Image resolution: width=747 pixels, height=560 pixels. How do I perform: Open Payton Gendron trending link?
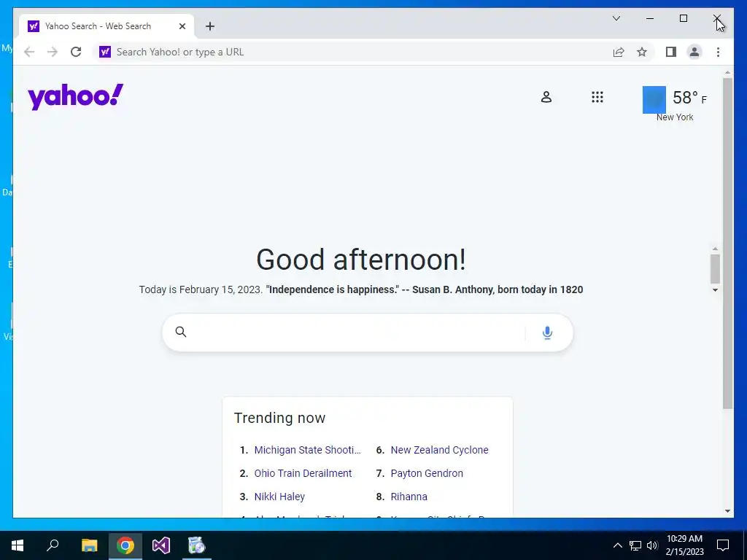click(427, 473)
